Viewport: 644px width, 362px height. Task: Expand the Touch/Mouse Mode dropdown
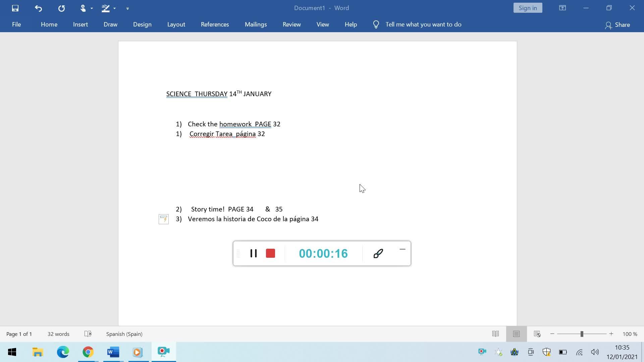[x=92, y=8]
